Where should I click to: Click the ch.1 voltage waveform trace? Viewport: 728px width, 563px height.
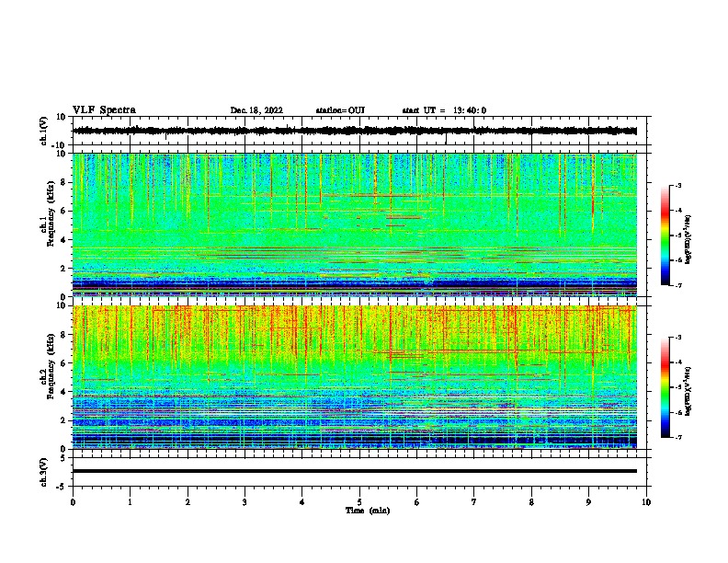[x=355, y=131]
